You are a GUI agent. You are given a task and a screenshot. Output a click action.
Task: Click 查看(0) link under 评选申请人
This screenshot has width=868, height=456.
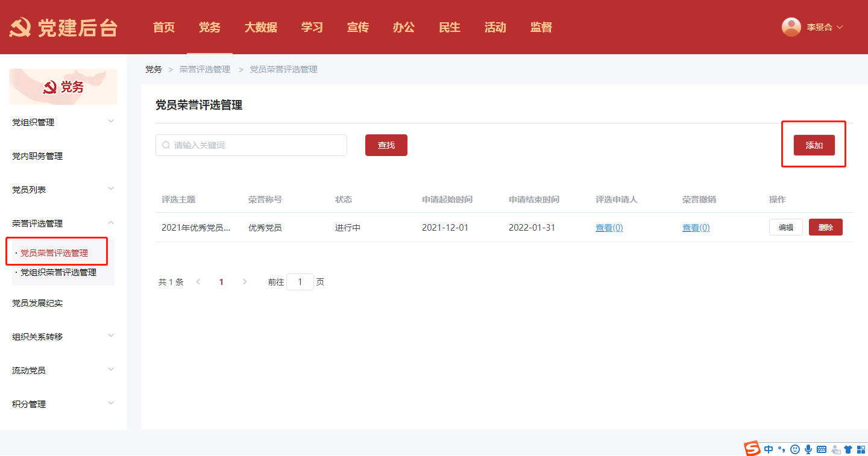pos(609,228)
